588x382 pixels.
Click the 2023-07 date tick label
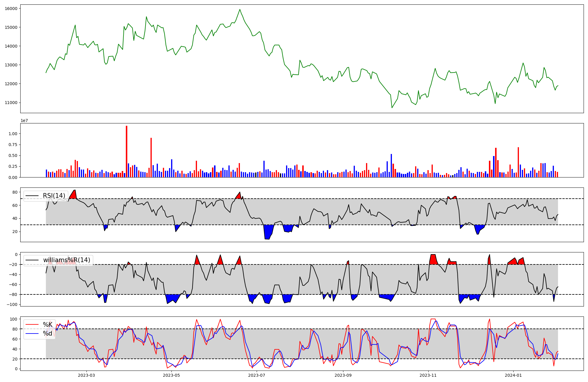tap(257, 375)
